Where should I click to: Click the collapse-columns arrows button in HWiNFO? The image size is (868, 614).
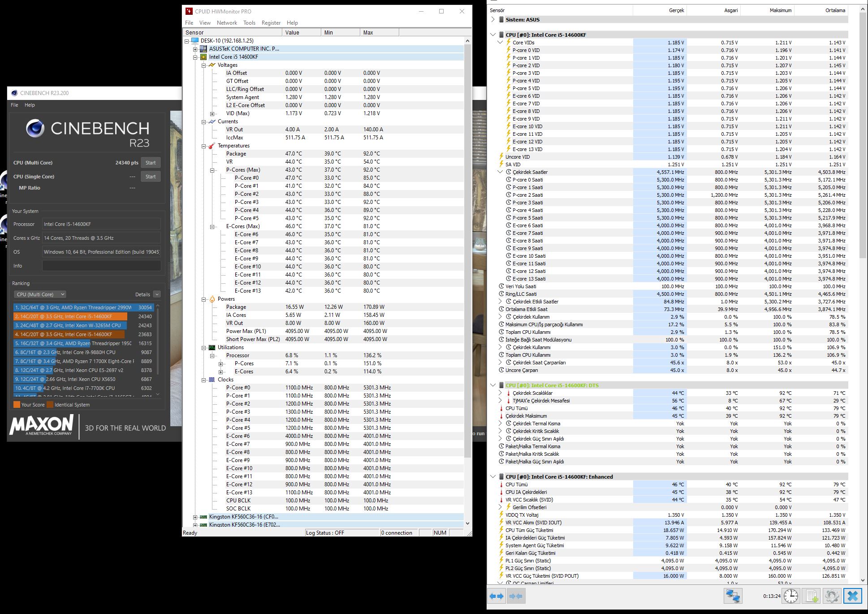point(516,596)
